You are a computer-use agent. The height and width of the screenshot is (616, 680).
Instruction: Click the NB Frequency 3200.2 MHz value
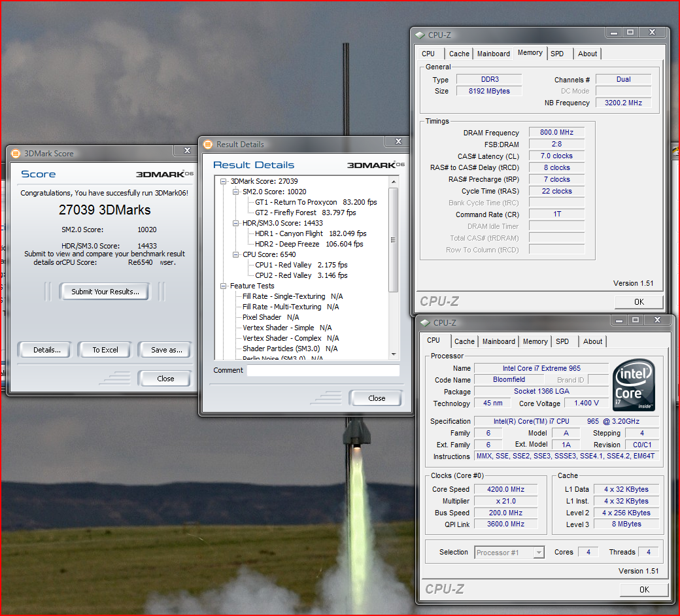(x=623, y=103)
